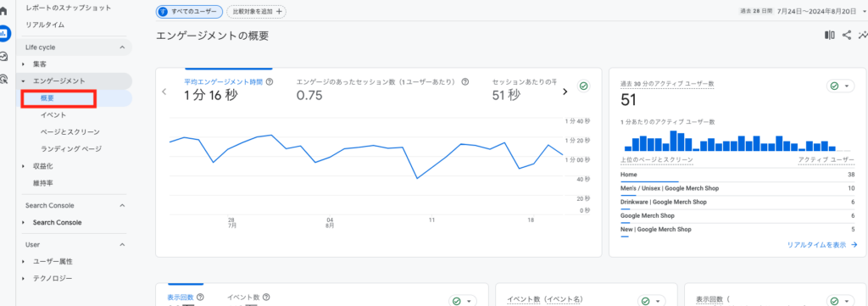This screenshot has width=868, height=306.
Task: Collapse the Life cycle section
Action: pos(122,47)
